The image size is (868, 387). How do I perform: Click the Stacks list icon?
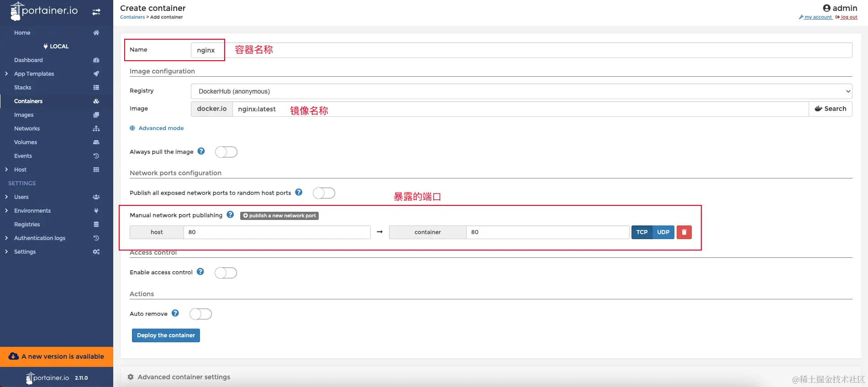pyautogui.click(x=96, y=87)
